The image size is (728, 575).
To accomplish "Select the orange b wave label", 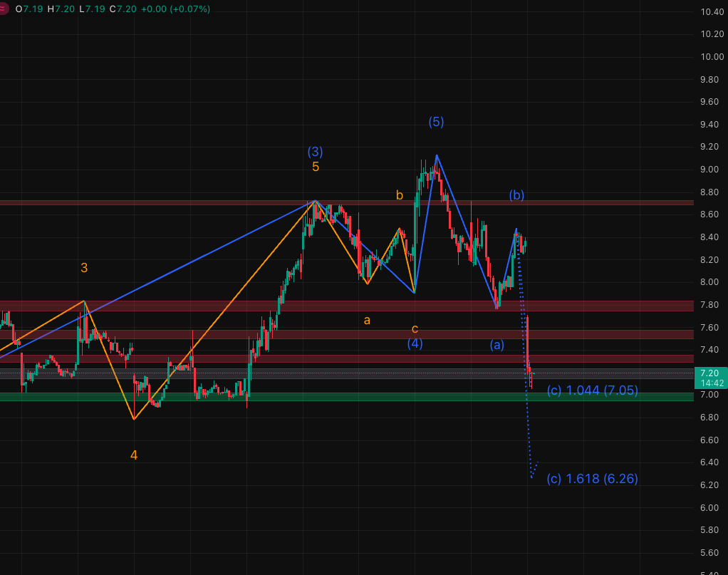I will coord(400,195).
